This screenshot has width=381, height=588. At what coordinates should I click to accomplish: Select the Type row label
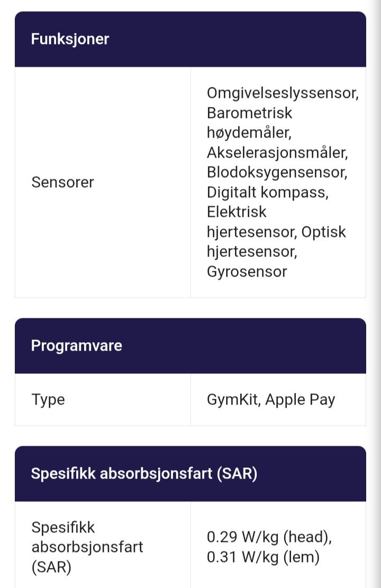[48, 400]
